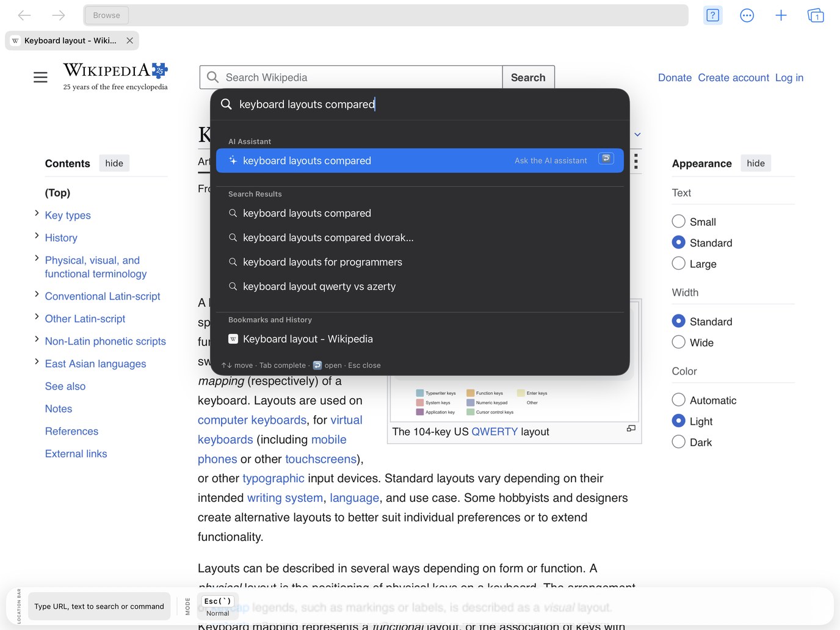Follow the 'touchscreens' article link

pyautogui.click(x=321, y=459)
